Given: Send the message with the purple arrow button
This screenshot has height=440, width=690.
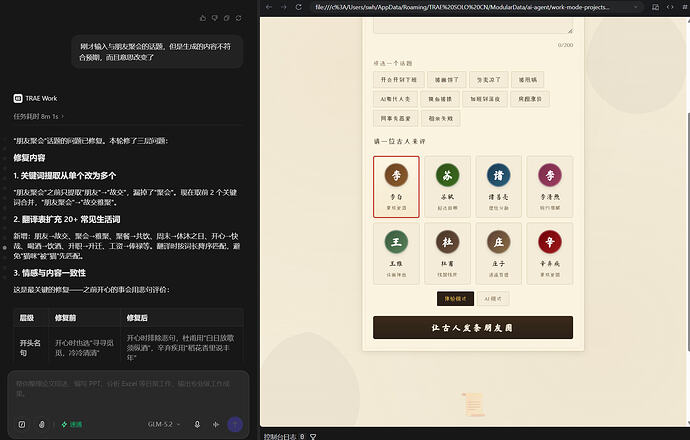Looking at the screenshot, I should pos(235,424).
